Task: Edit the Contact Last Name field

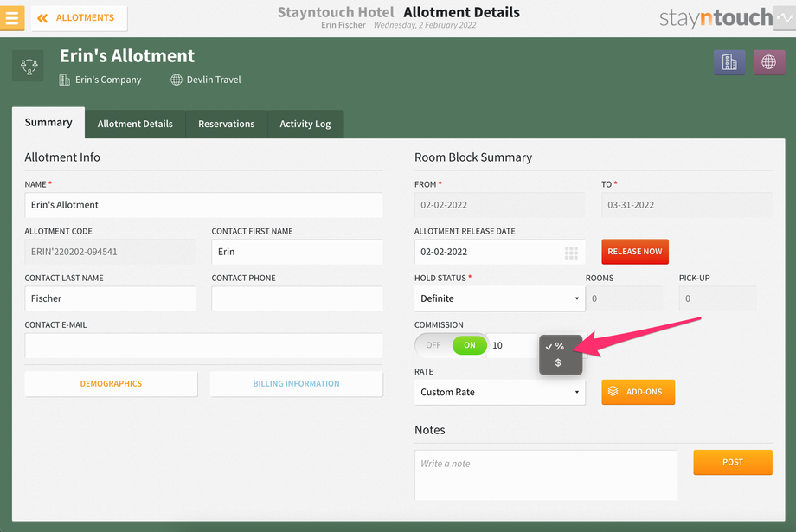Action: pyautogui.click(x=110, y=298)
